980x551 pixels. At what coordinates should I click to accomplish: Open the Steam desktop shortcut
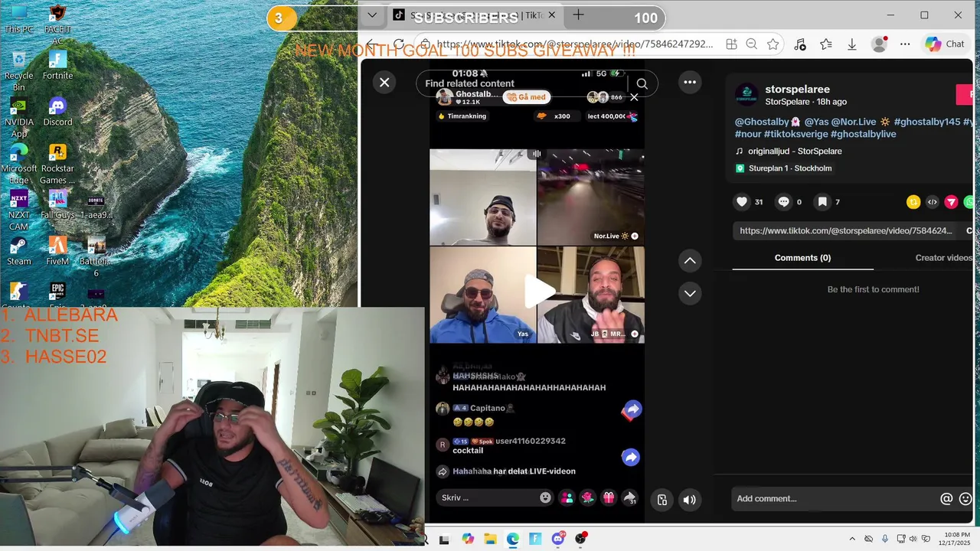[x=18, y=251]
